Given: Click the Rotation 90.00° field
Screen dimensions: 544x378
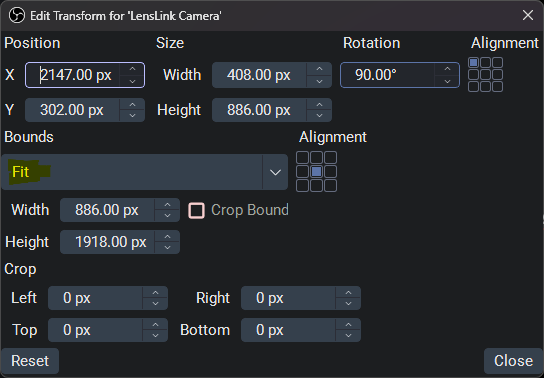Looking at the screenshot, I should tap(400, 75).
